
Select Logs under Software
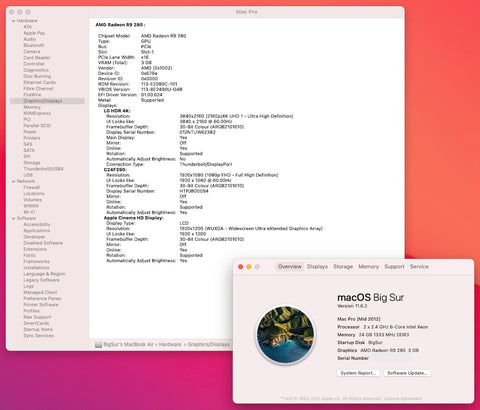coord(29,286)
